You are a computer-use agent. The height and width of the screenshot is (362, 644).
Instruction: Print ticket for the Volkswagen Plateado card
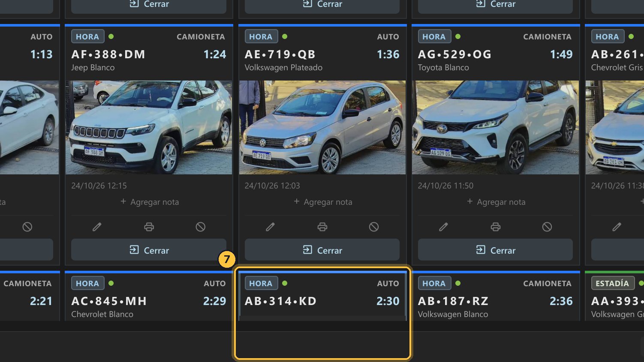coord(322,227)
